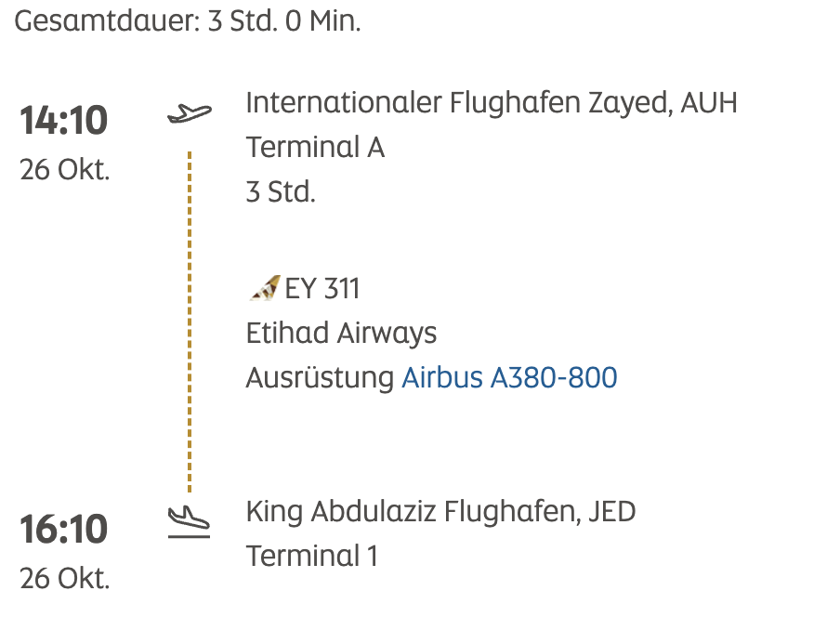Click the 14:10 departure time
The image size is (840, 617).
(x=64, y=121)
